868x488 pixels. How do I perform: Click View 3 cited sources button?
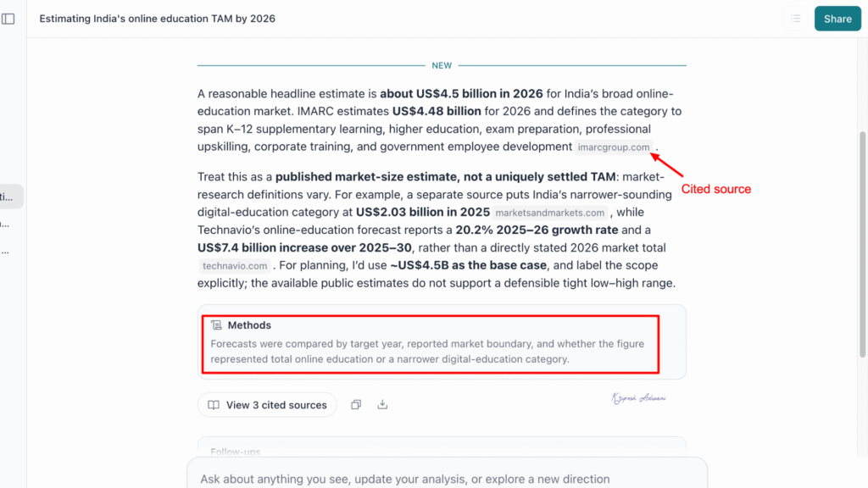267,405
